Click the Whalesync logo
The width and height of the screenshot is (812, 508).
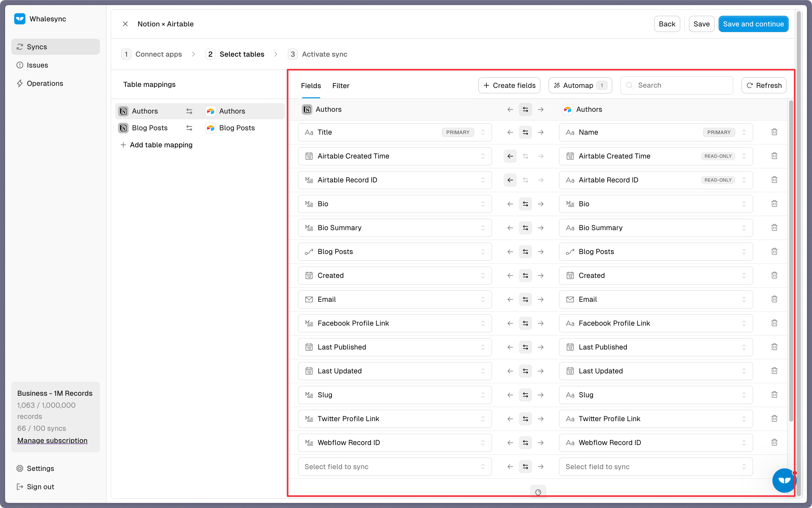pyautogui.click(x=20, y=19)
